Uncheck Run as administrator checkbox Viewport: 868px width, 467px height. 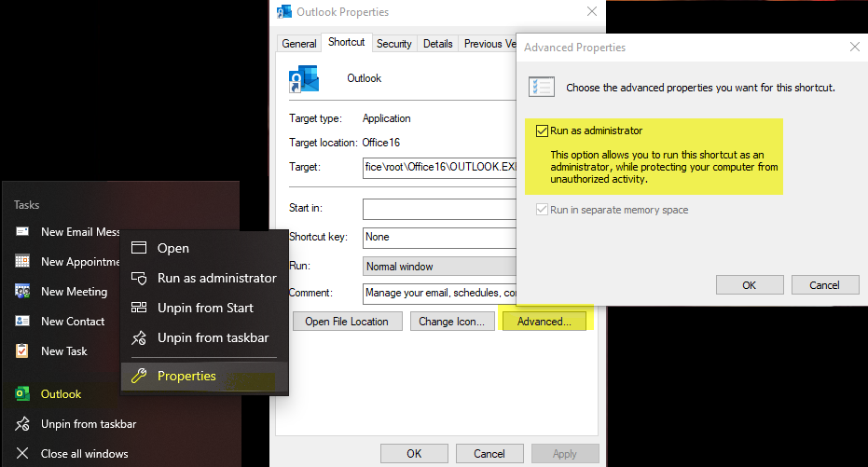pos(542,130)
